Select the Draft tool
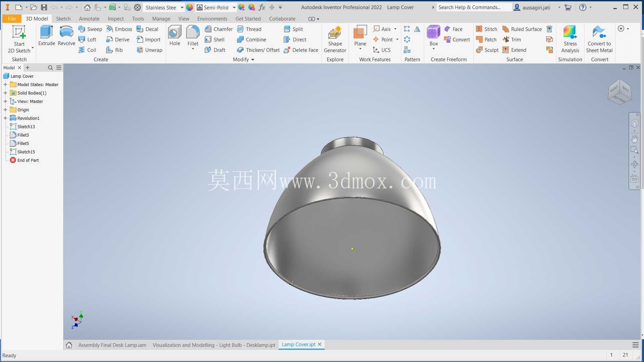Viewport: 644px width, 362px height. pos(215,50)
